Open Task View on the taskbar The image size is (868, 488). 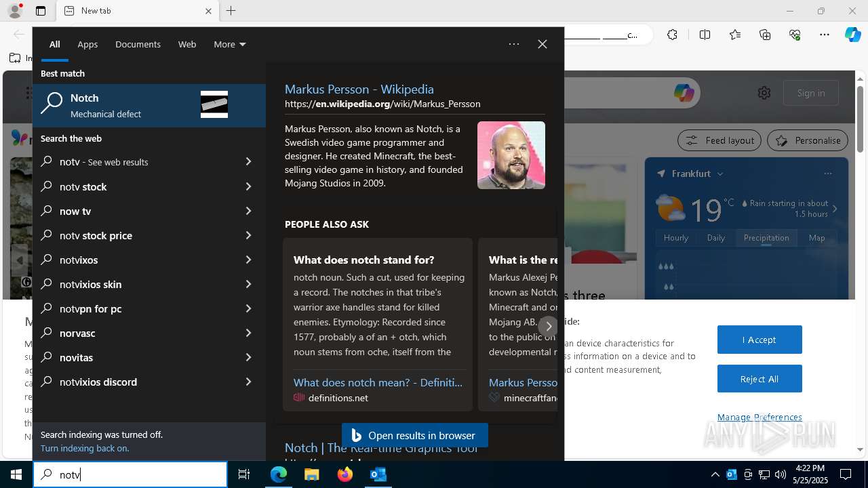(x=244, y=474)
